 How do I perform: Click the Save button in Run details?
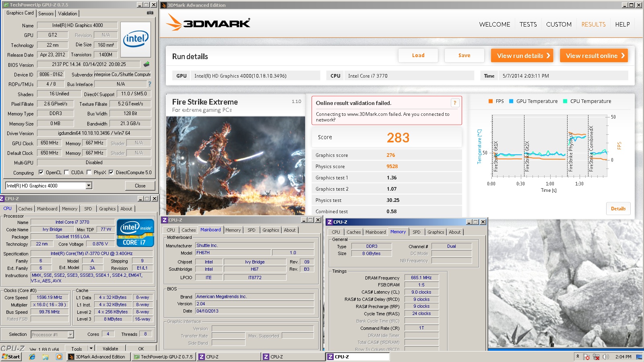[x=464, y=56]
